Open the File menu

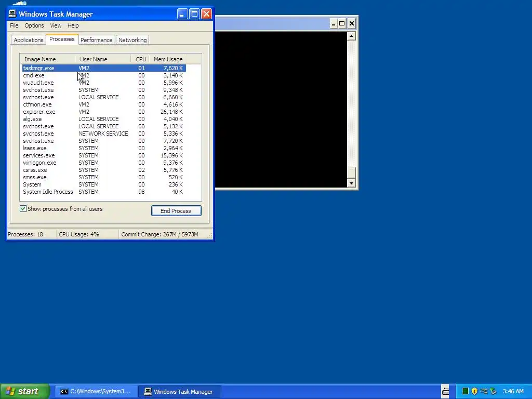click(14, 25)
